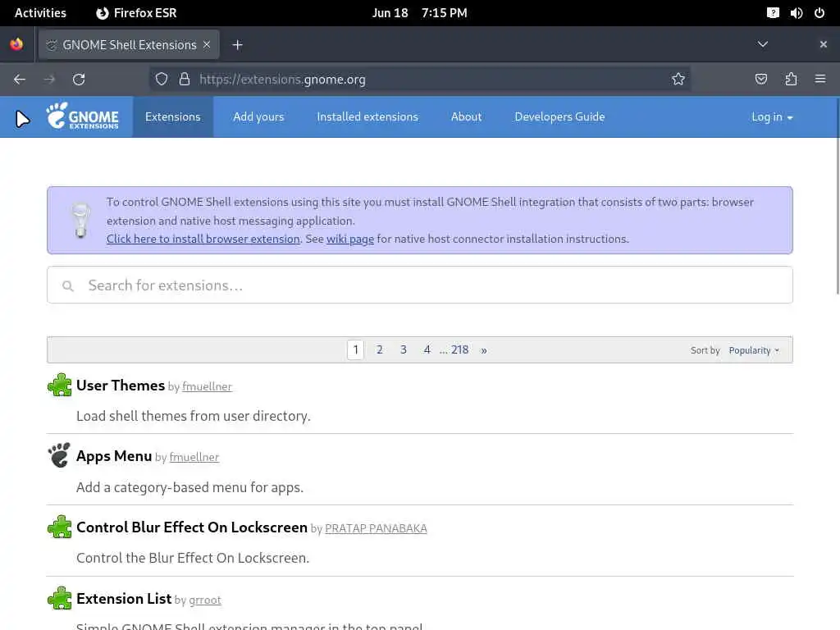Click the Extension List puzzle icon
Viewport: 840px width, 630px height.
(x=59, y=598)
